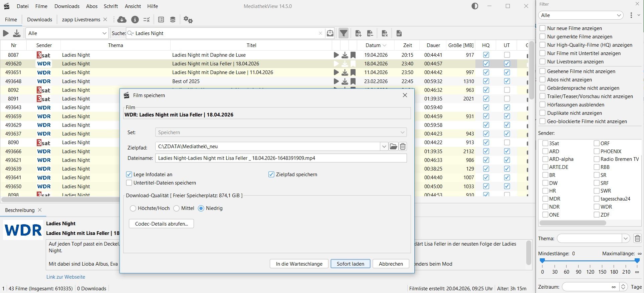Toggle the funnel filter icon

tap(343, 33)
